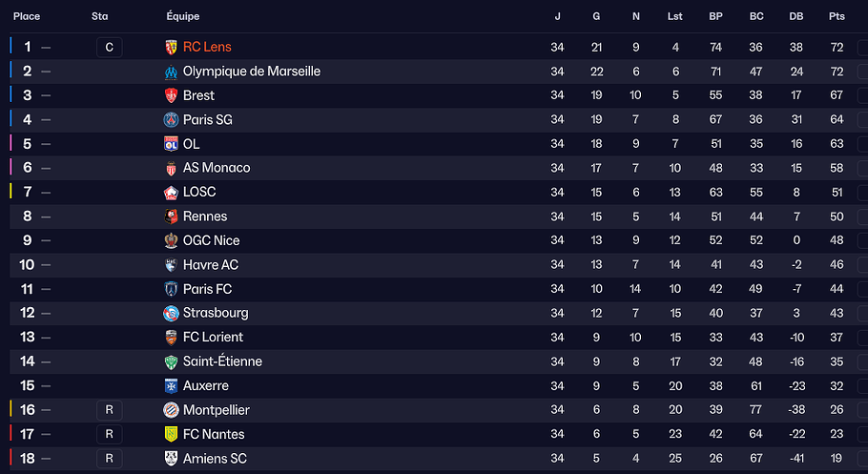Screen dimensions: 868x474
Task: Click the Montpellier club logo
Action: point(172,410)
